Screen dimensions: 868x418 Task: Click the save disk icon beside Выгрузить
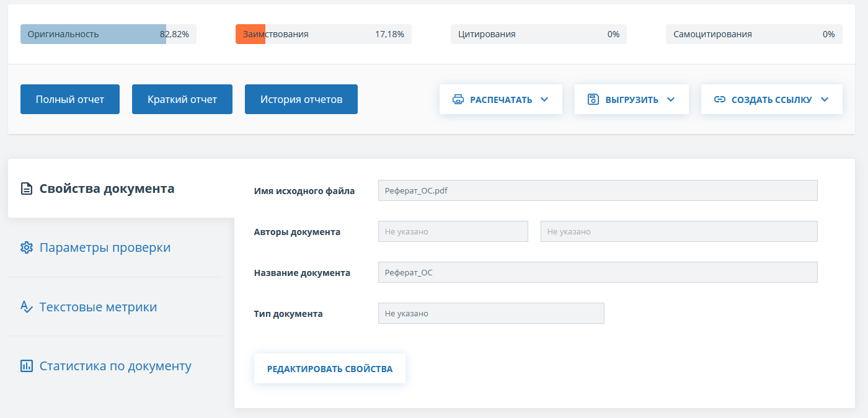[x=593, y=99]
